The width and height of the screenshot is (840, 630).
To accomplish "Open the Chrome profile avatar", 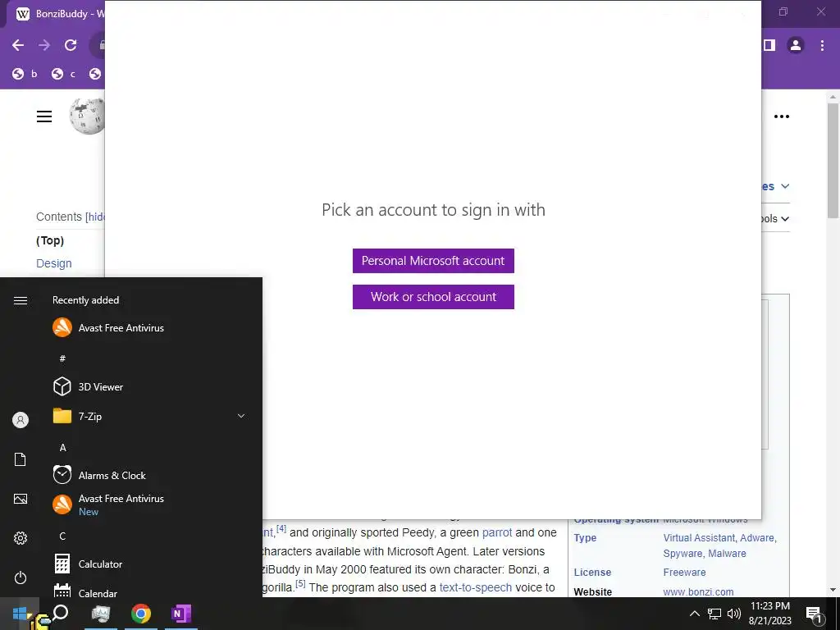I will click(x=796, y=45).
